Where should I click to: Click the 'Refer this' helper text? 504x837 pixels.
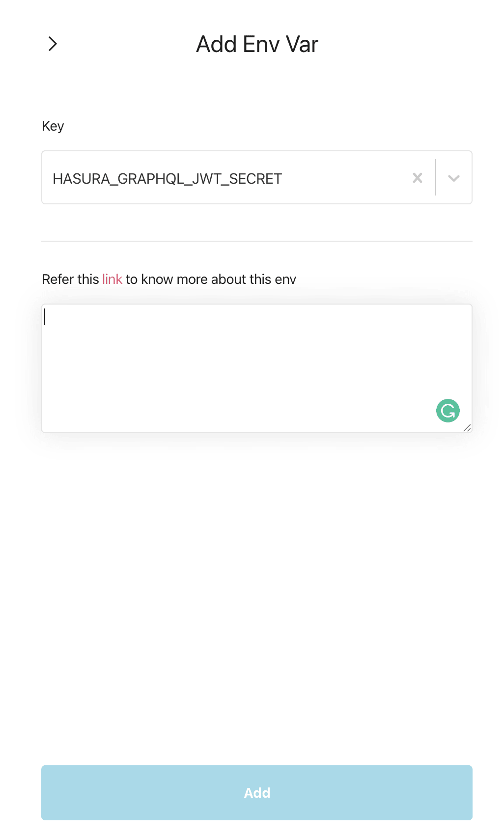click(71, 279)
